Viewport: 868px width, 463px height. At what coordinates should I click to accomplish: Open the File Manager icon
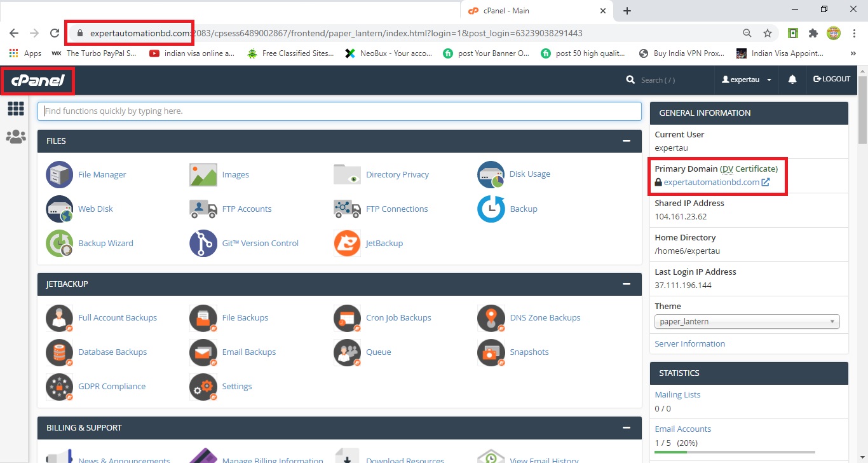click(x=60, y=174)
